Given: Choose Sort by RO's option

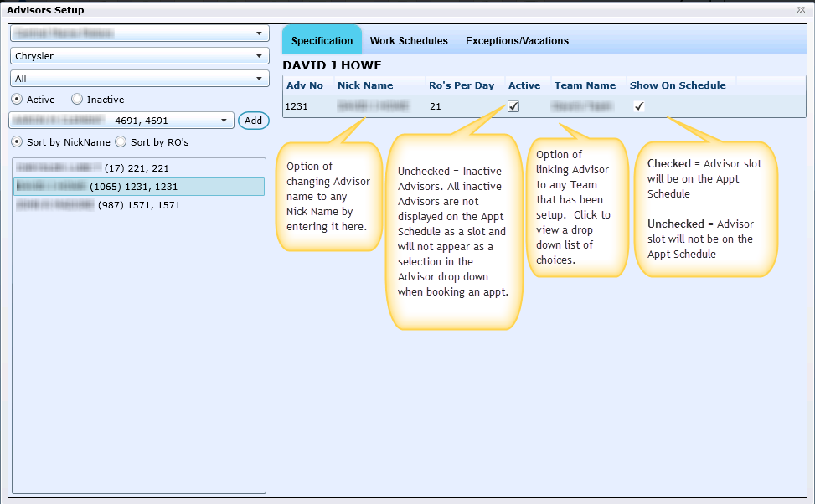Looking at the screenshot, I should [x=121, y=142].
